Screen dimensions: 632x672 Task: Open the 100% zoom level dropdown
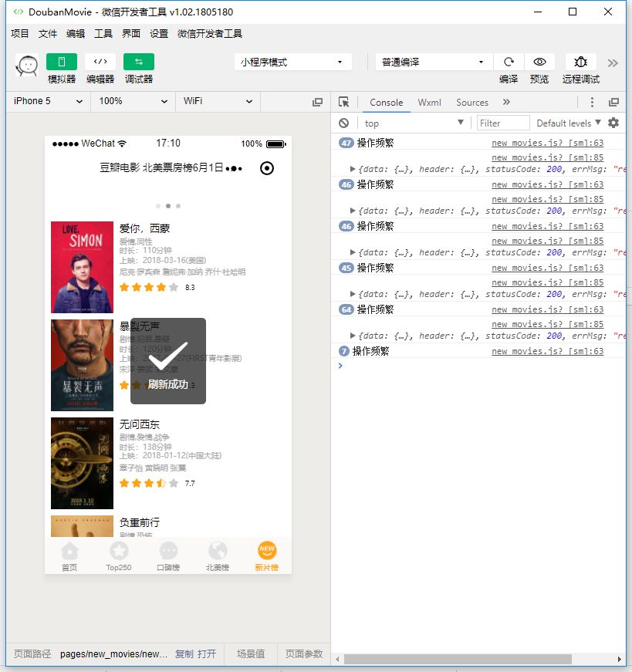(x=133, y=101)
